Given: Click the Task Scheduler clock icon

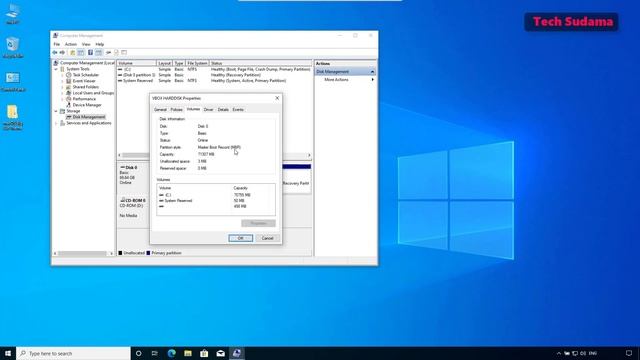Looking at the screenshot, I should 69,75.
